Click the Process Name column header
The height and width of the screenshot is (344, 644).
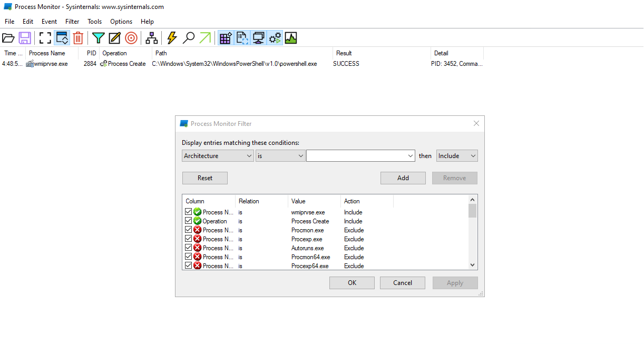[52, 53]
